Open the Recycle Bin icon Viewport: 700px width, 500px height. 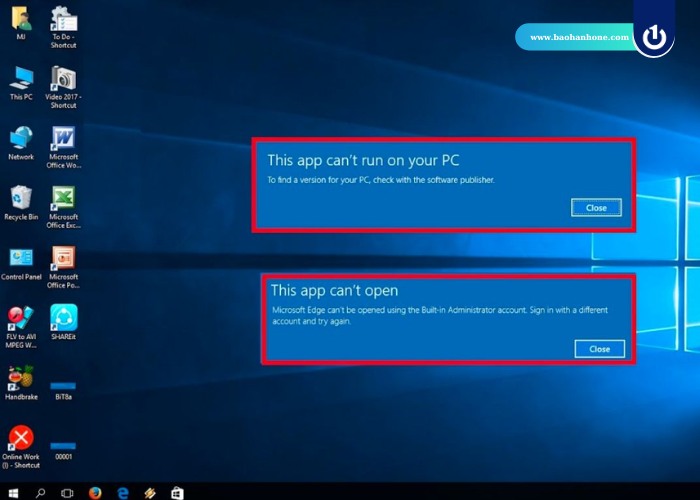point(21,203)
